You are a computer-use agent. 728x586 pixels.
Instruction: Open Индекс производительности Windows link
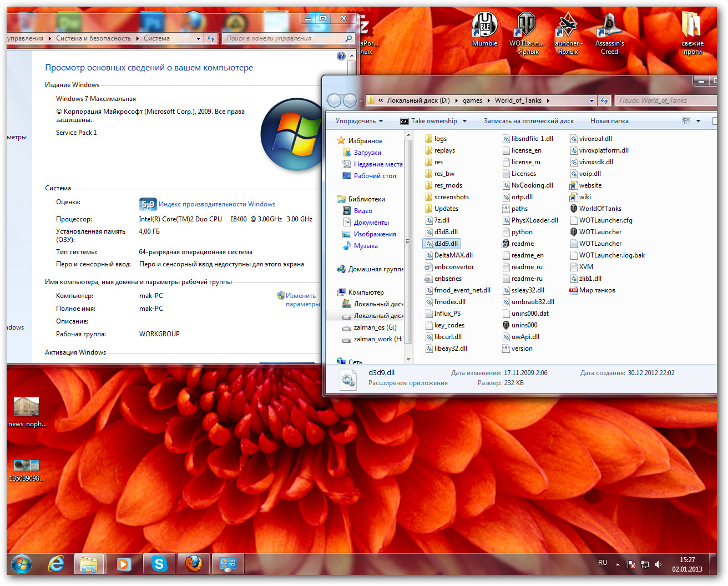pyautogui.click(x=216, y=204)
